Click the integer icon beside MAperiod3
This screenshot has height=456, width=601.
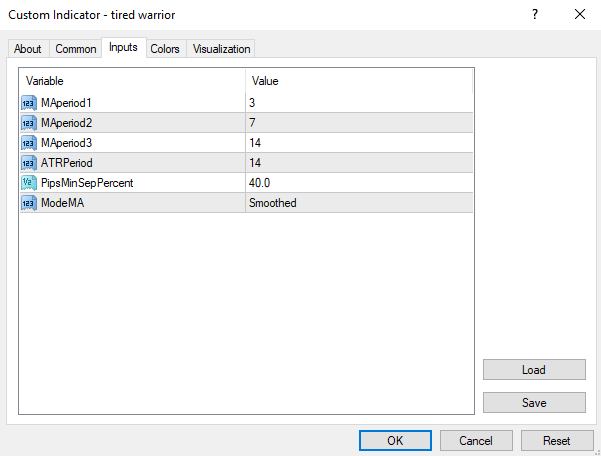coord(29,143)
